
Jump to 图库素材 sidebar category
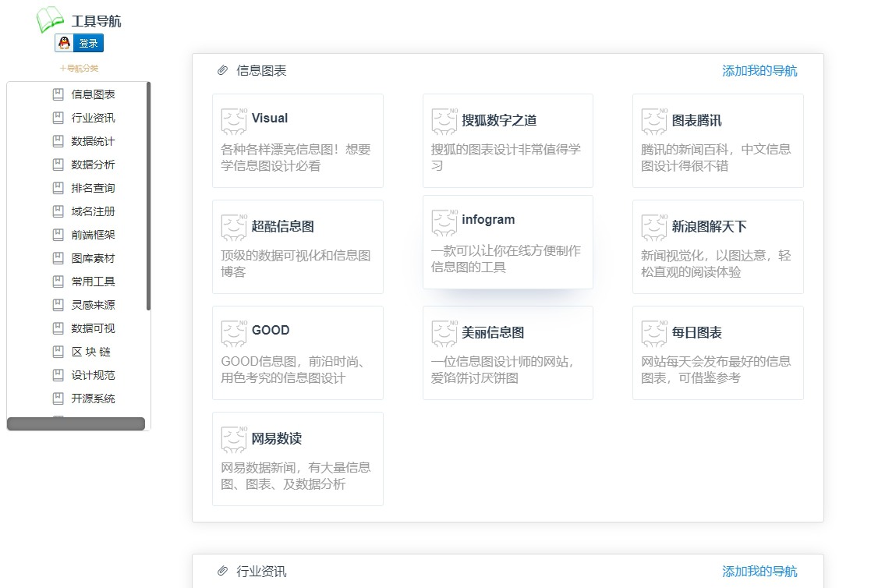pyautogui.click(x=93, y=258)
